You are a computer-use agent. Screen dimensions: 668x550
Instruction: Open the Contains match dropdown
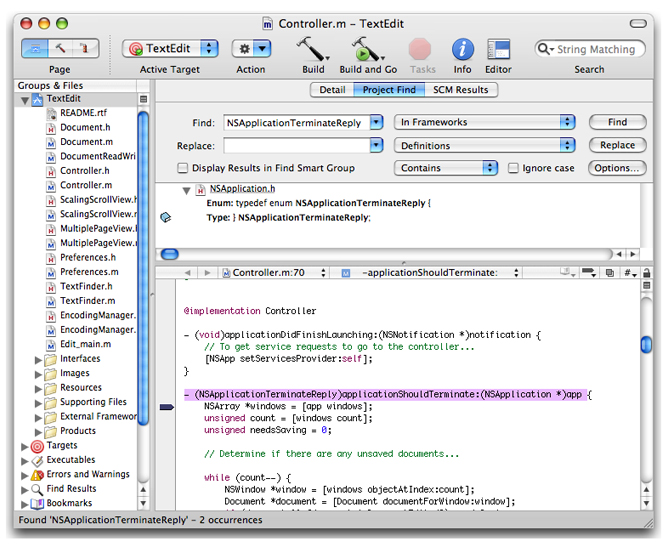(x=446, y=168)
